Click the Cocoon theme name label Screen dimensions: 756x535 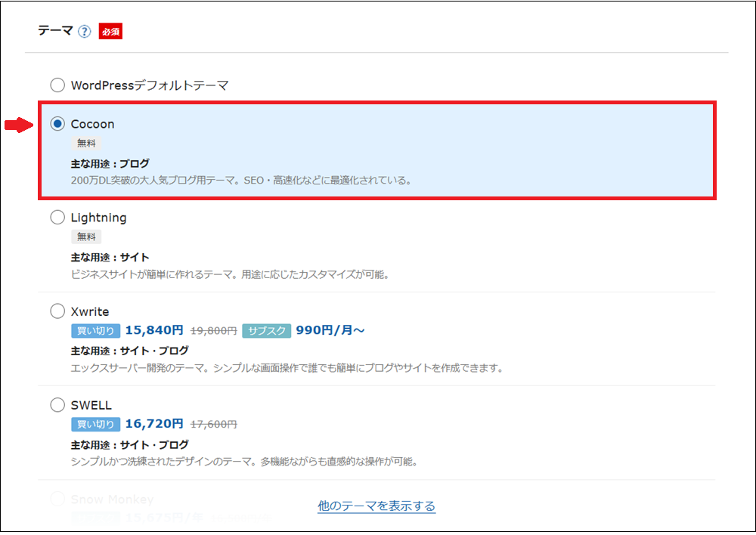(92, 124)
